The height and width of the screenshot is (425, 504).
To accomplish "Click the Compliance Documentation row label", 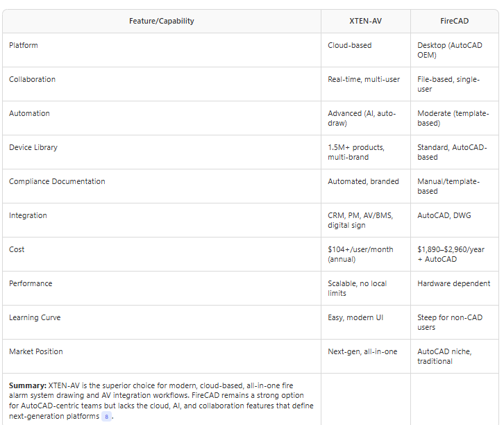I will coord(57,181).
